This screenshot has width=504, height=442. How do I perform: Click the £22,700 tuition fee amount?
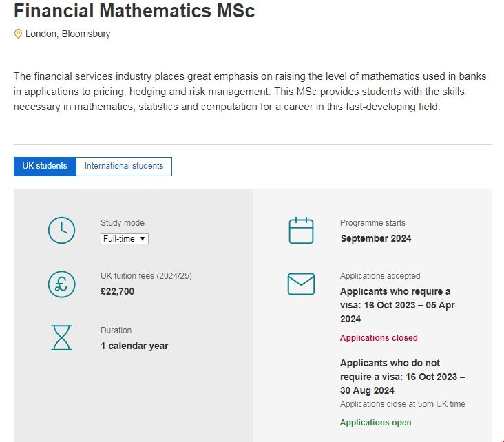[118, 291]
